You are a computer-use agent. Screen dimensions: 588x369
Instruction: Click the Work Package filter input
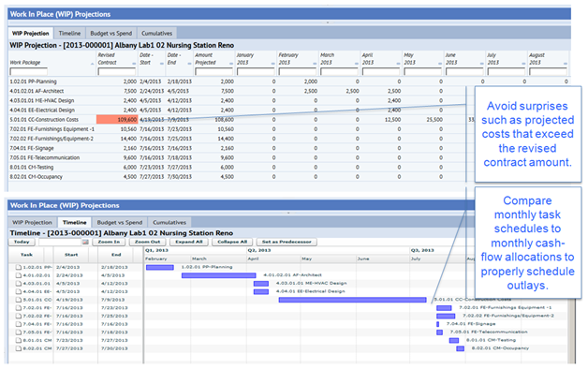(x=28, y=71)
